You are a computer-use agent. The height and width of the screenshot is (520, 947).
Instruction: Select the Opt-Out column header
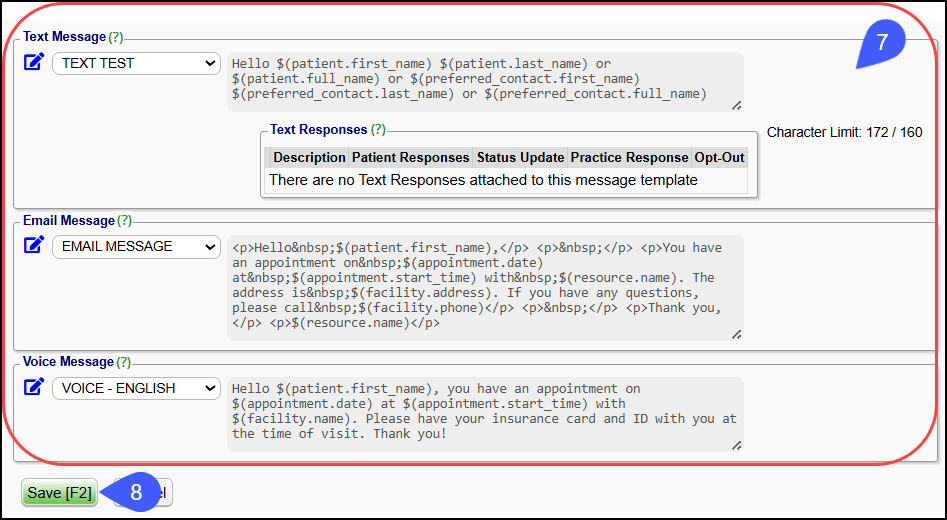[x=719, y=158]
